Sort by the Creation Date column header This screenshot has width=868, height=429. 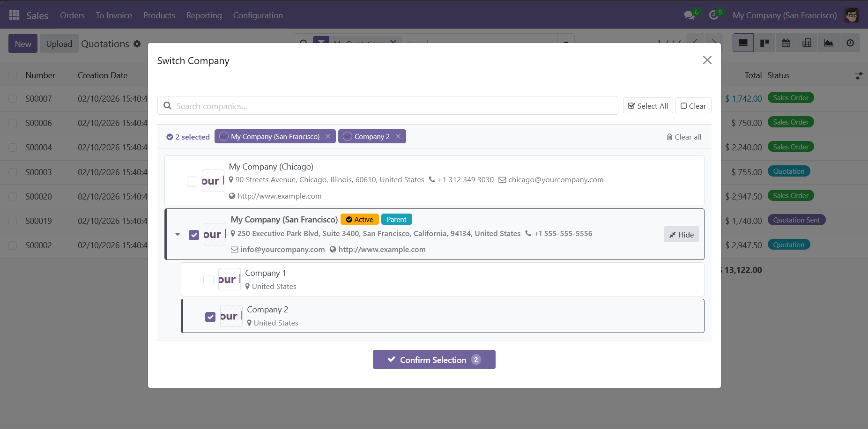pyautogui.click(x=103, y=75)
